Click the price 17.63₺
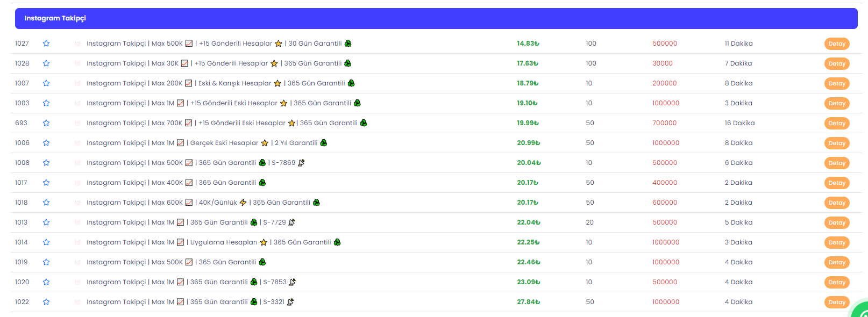 pos(528,63)
